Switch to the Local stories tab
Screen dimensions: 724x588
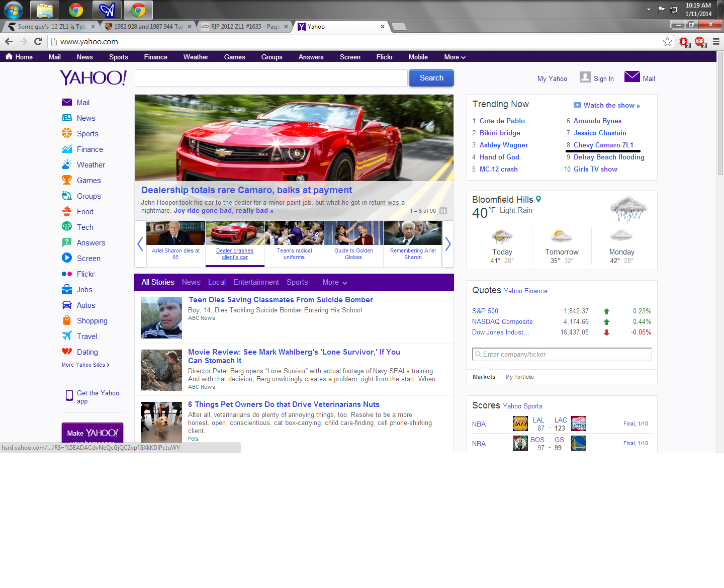point(217,283)
